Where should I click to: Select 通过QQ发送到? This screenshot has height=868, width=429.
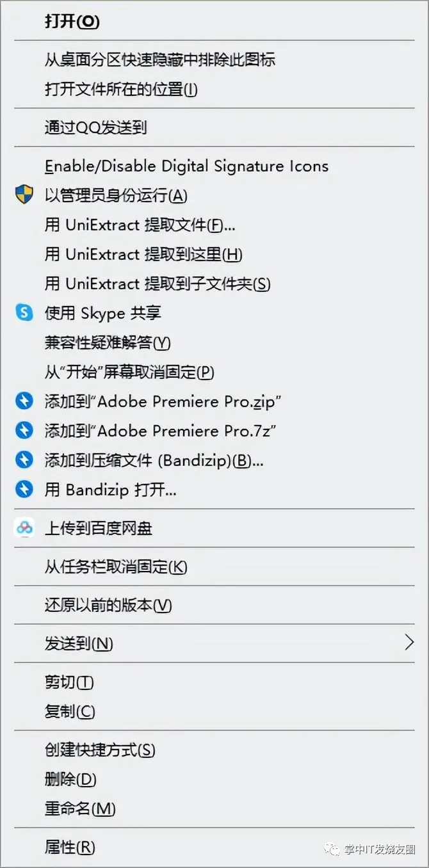[95, 127]
